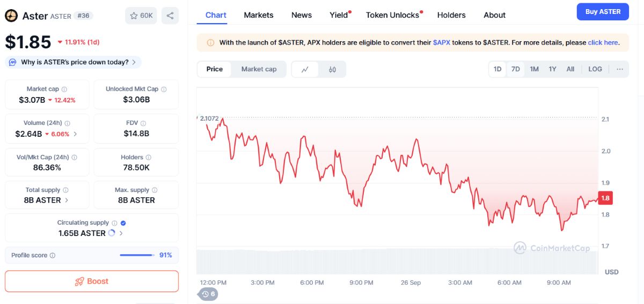Screen dimensions: 644x304
Task: Add Aster to watchlist via star button
Action: [x=141, y=16]
